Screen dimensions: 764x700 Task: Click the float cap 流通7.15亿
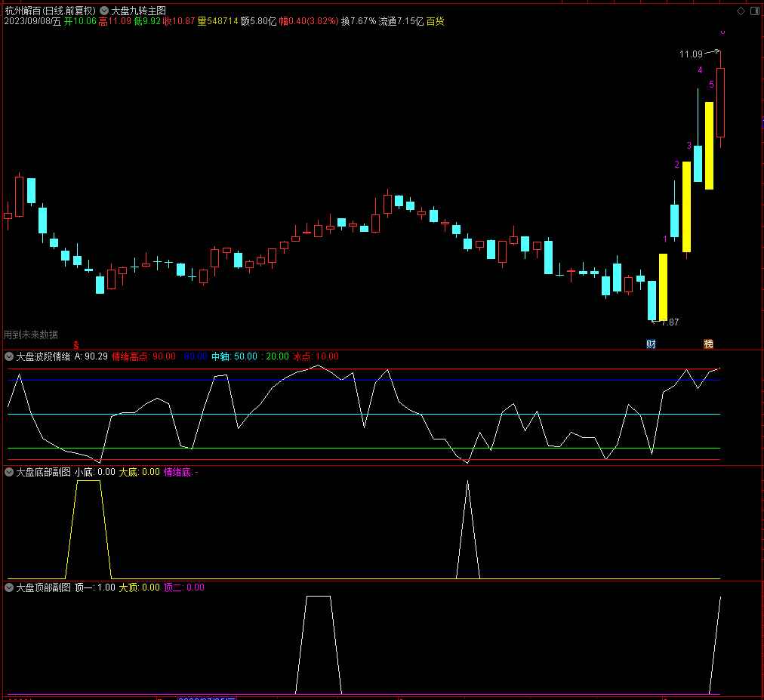401,21
